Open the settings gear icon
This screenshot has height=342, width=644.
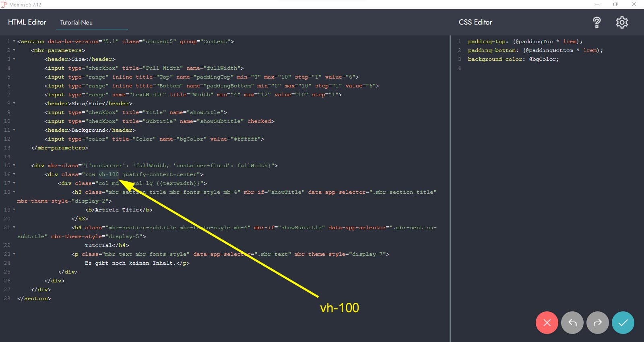pyautogui.click(x=622, y=23)
